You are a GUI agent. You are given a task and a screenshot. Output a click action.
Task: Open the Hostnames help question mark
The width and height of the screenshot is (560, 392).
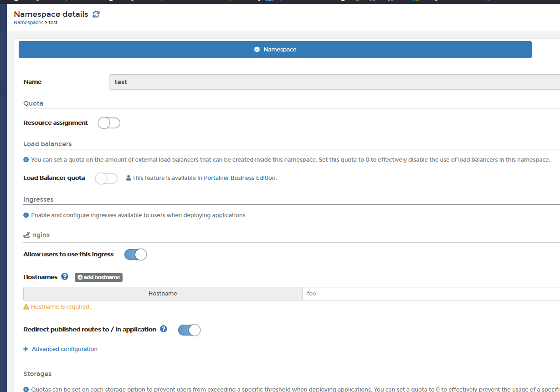pyautogui.click(x=64, y=276)
